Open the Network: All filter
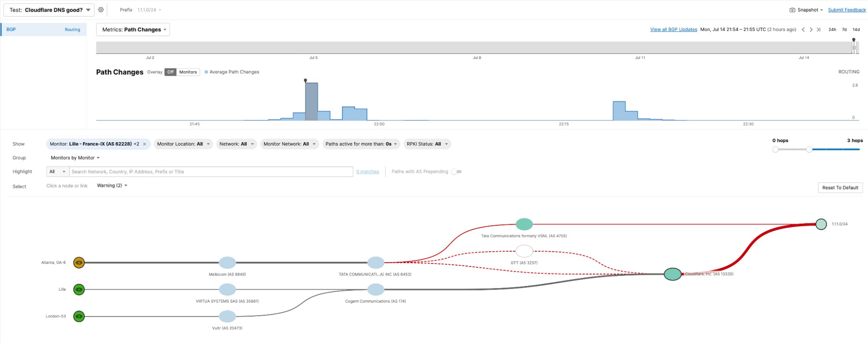This screenshot has width=868, height=343. 237,144
